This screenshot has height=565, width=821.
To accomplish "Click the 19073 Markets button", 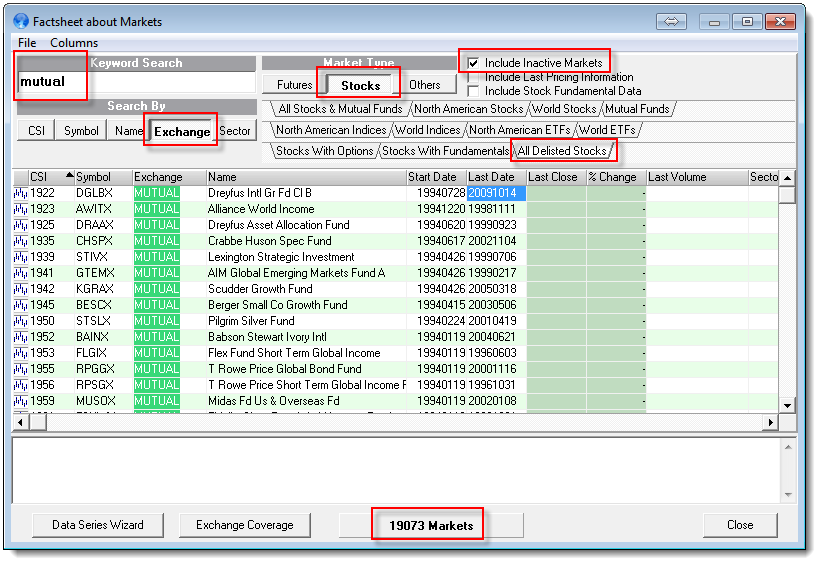I will click(431, 526).
